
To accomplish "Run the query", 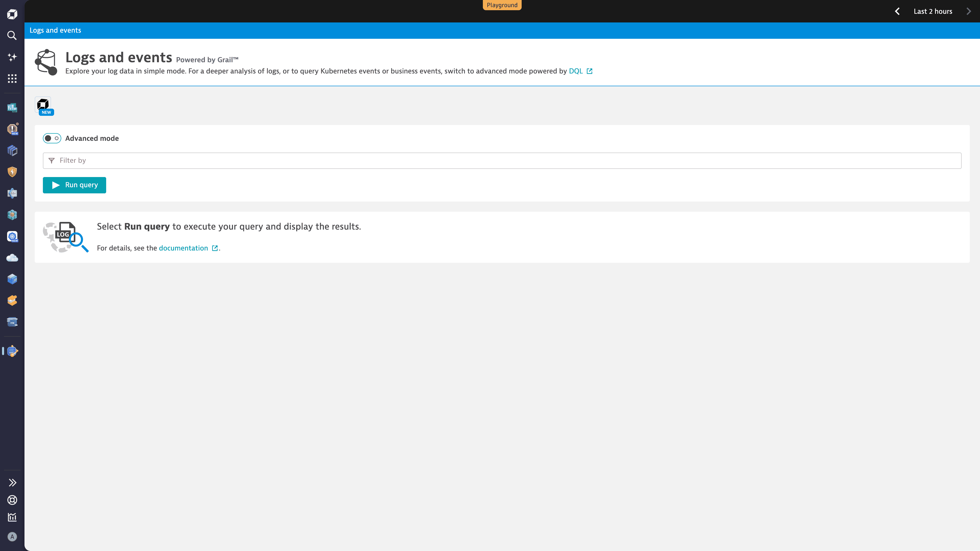I will [74, 185].
